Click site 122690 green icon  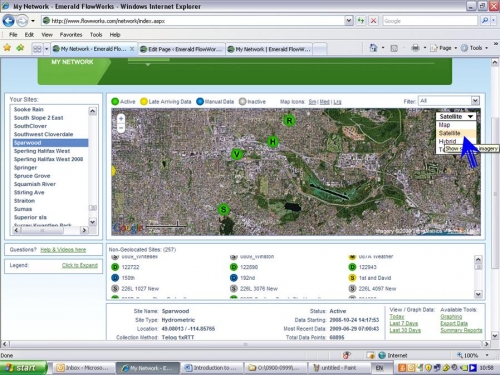pyautogui.click(x=234, y=267)
